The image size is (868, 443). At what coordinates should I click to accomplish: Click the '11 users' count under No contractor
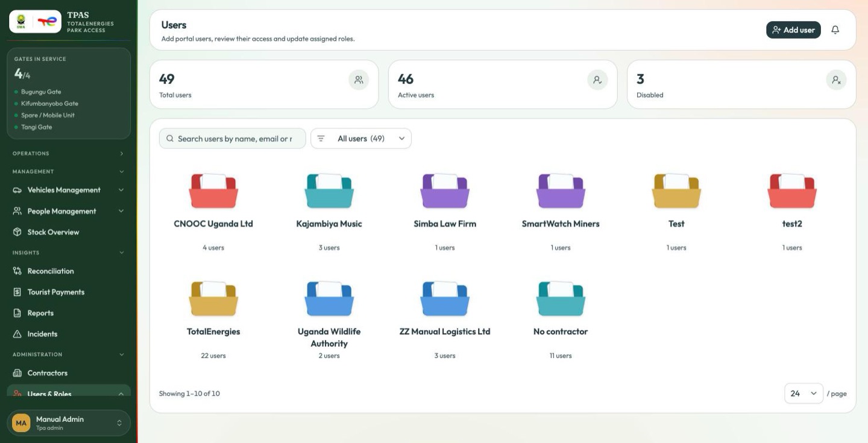pyautogui.click(x=561, y=356)
